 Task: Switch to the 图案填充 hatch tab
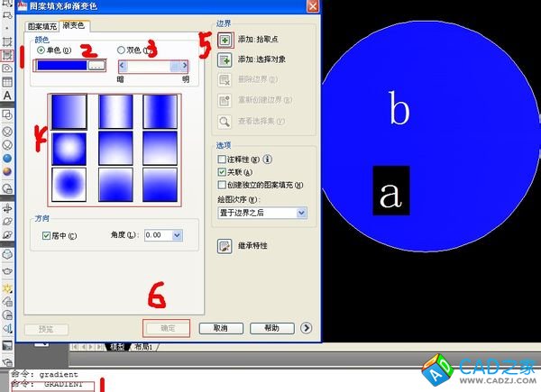pos(42,27)
